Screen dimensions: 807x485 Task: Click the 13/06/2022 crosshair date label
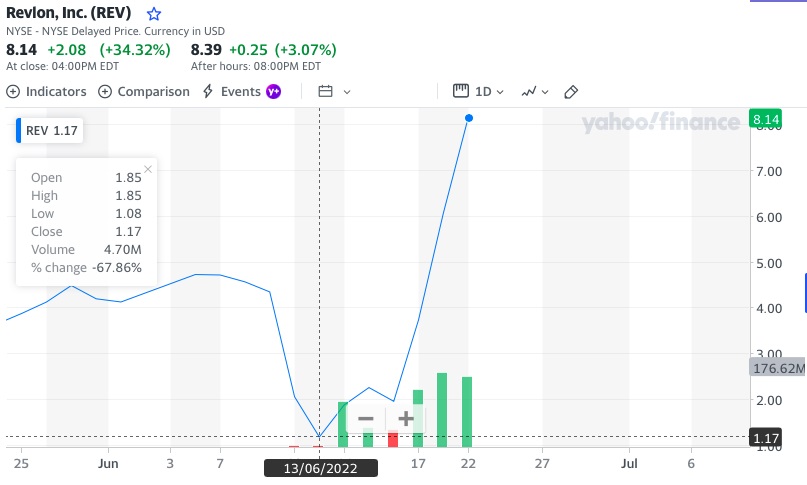pyautogui.click(x=321, y=468)
